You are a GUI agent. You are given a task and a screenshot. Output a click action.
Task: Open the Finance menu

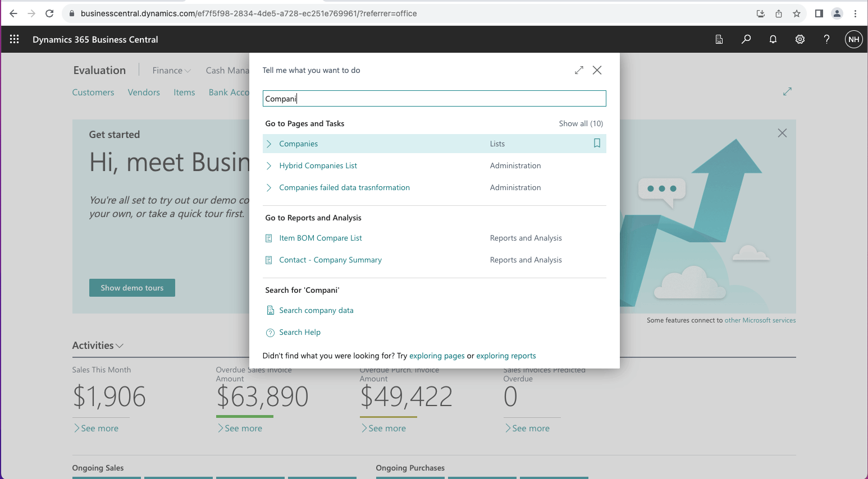tap(171, 71)
